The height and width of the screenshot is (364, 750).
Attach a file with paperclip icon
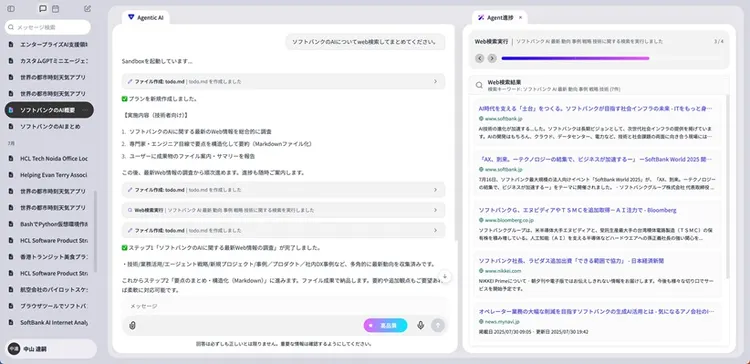(x=132, y=325)
